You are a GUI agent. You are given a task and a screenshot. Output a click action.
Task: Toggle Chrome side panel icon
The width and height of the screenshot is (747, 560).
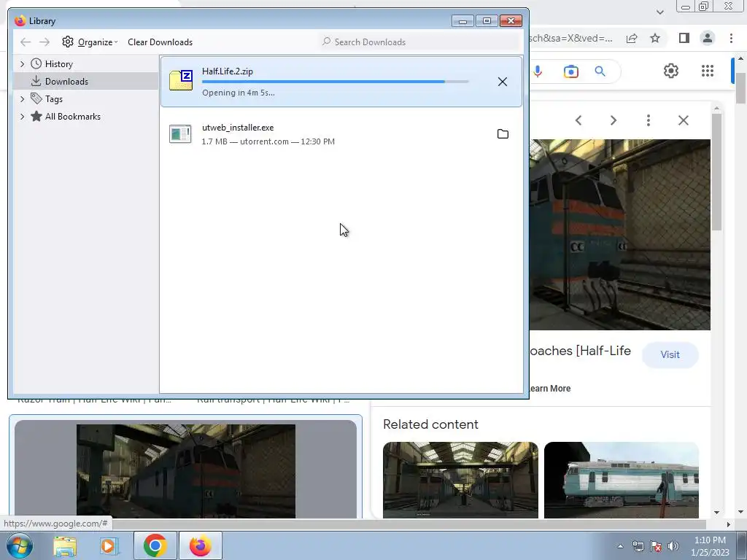684,38
